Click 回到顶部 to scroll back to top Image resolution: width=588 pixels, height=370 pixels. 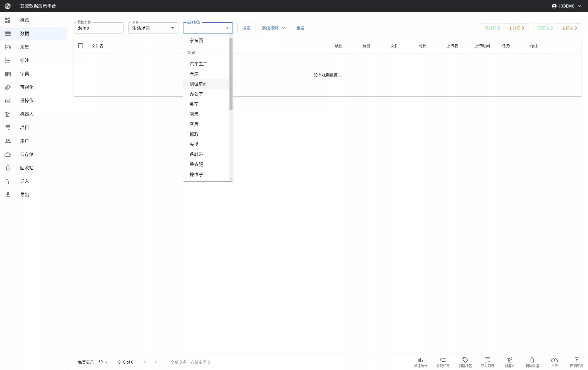tap(576, 362)
